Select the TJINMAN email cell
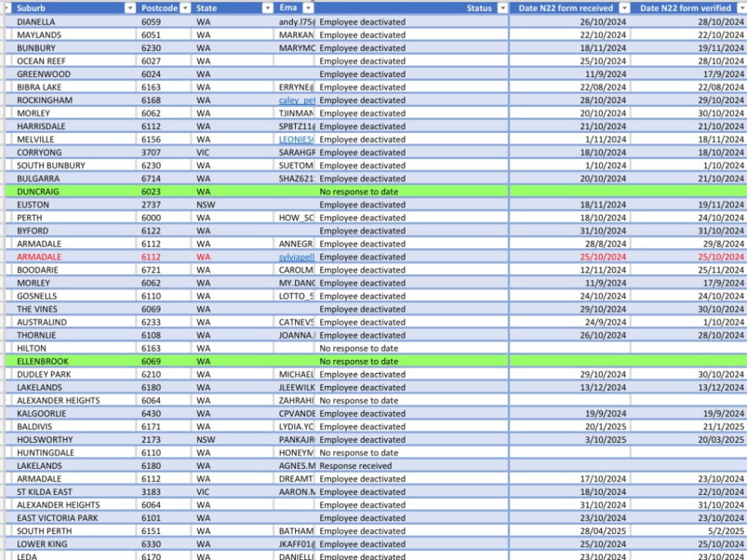 coord(294,113)
